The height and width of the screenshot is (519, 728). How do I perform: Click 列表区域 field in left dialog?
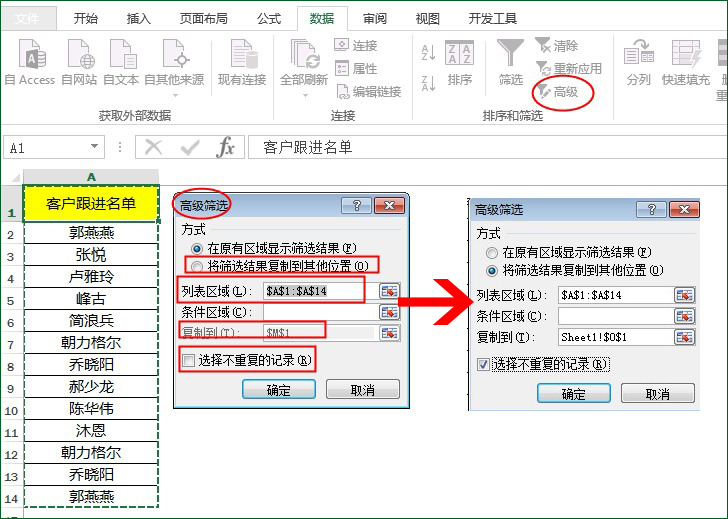pyautogui.click(x=321, y=291)
